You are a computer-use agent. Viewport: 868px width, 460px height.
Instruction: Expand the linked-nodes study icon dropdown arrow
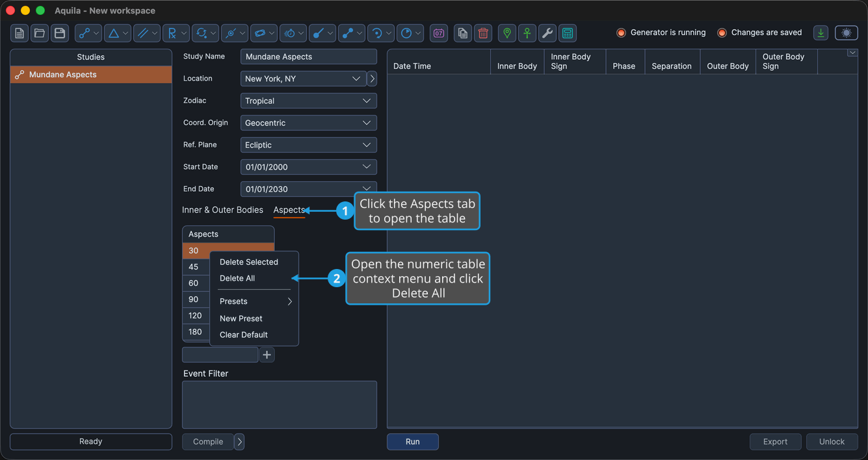point(96,33)
